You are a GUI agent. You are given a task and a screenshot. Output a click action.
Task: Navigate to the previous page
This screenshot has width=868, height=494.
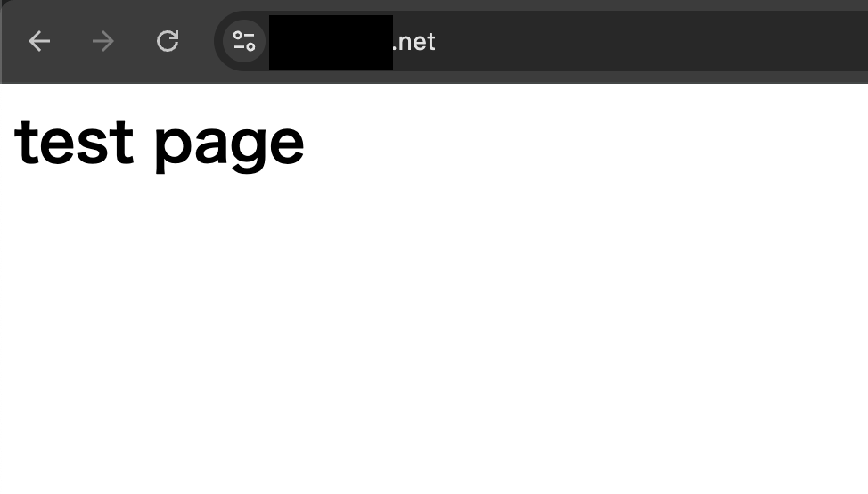39,41
